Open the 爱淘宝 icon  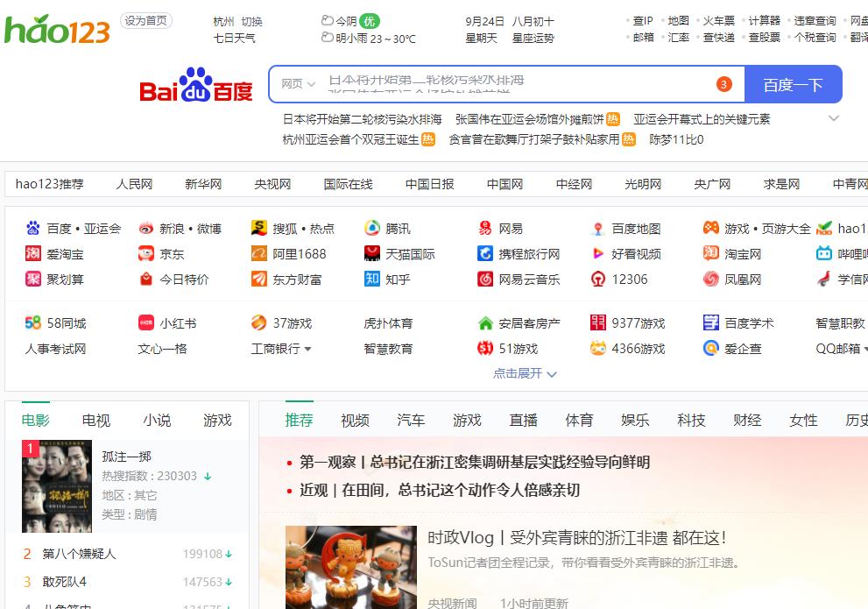33,253
